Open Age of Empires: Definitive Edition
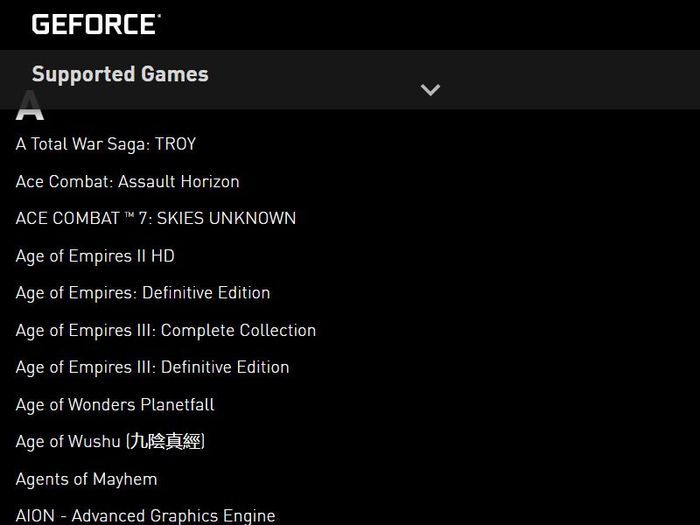Screen dimensions: 700x525 pos(143,293)
